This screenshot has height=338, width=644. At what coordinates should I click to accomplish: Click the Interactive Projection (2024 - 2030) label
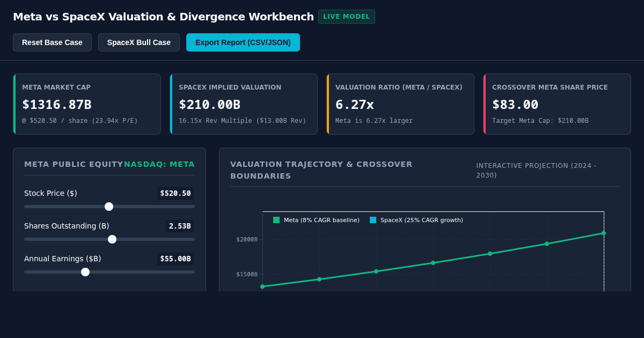pyautogui.click(x=536, y=170)
